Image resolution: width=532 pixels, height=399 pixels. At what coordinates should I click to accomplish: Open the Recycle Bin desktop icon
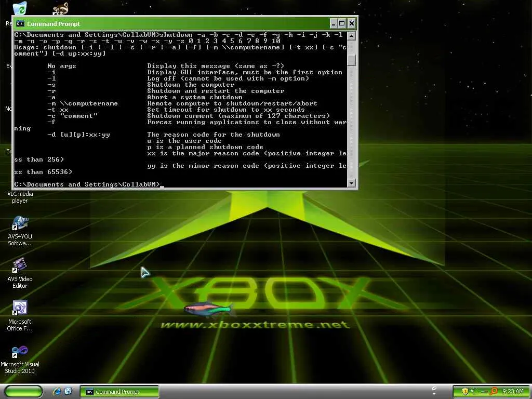(x=20, y=8)
